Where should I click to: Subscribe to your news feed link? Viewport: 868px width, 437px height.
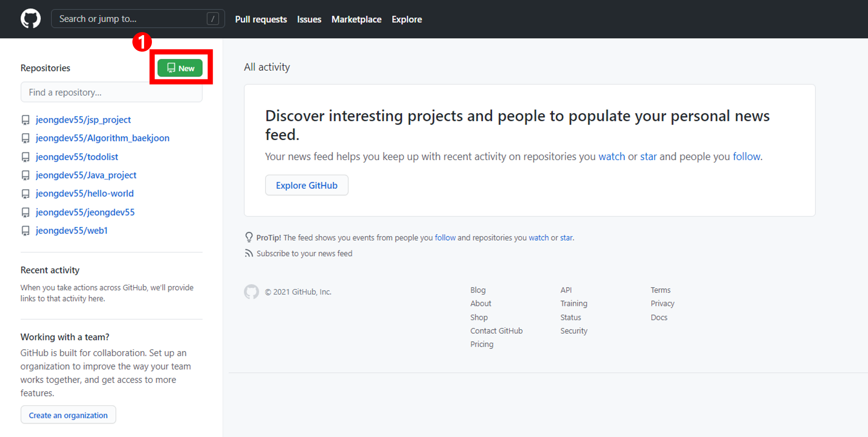point(304,253)
